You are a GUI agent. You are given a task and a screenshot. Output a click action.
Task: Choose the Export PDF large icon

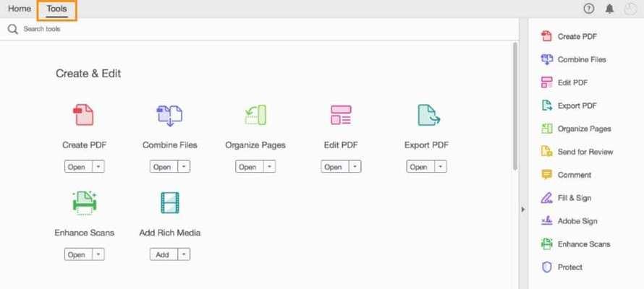(428, 115)
